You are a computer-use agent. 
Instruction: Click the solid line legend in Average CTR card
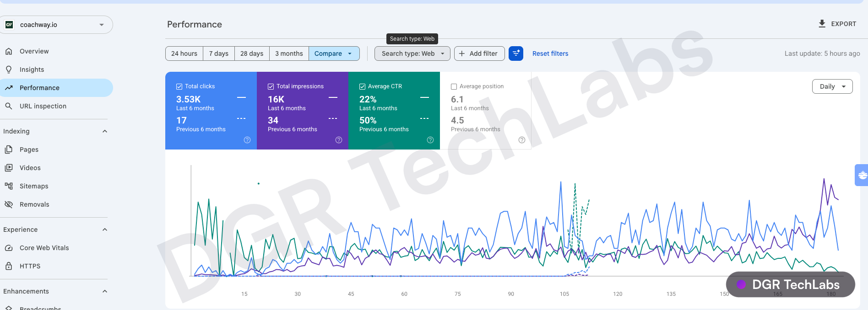425,97
